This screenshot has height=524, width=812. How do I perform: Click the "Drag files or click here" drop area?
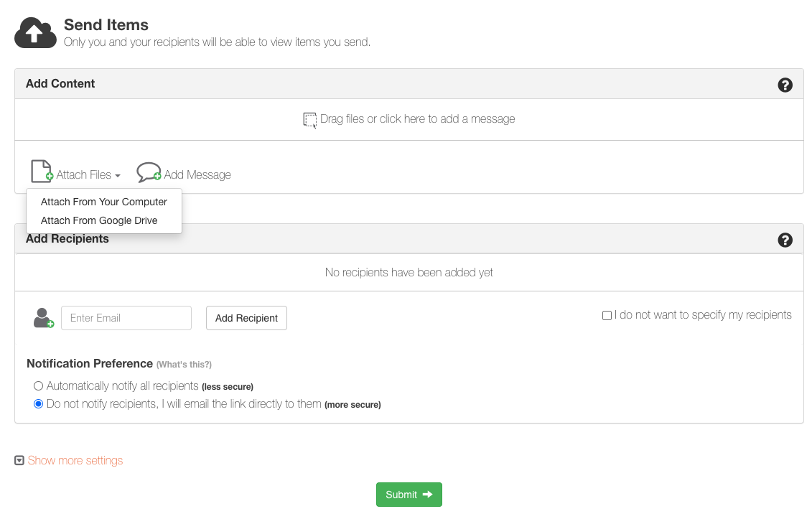pyautogui.click(x=417, y=119)
